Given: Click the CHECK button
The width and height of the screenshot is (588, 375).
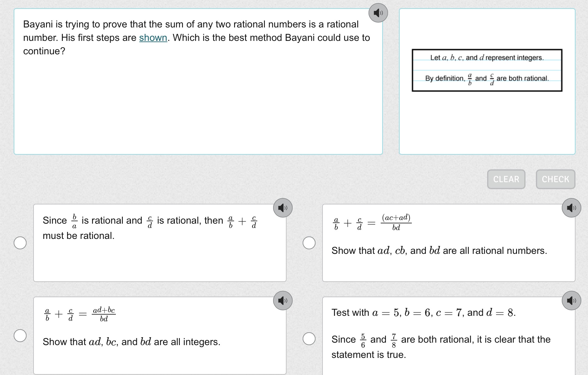Looking at the screenshot, I should [x=555, y=179].
